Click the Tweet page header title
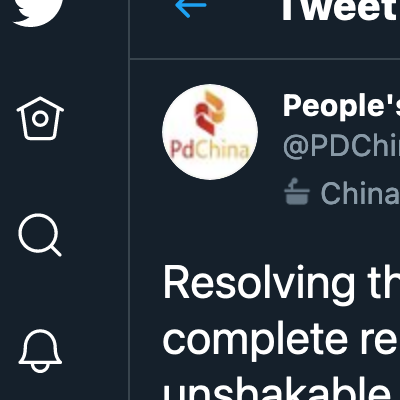 (x=340, y=10)
